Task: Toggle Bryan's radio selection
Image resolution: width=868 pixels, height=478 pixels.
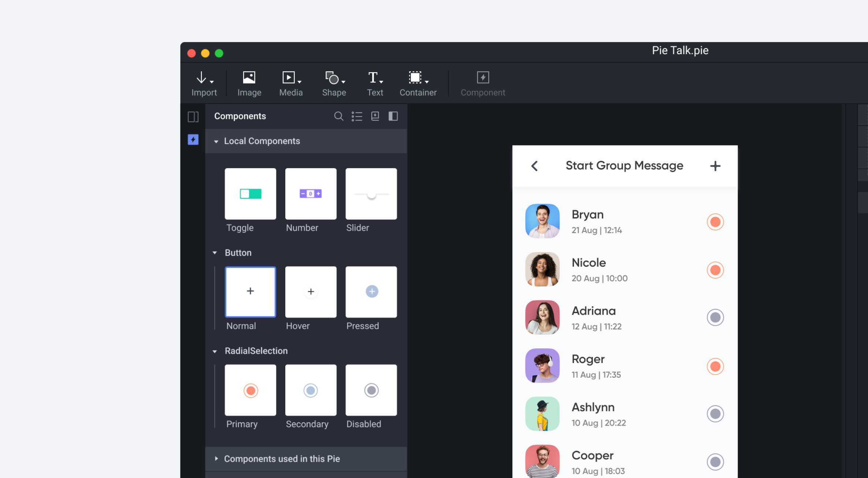Action: point(715,222)
